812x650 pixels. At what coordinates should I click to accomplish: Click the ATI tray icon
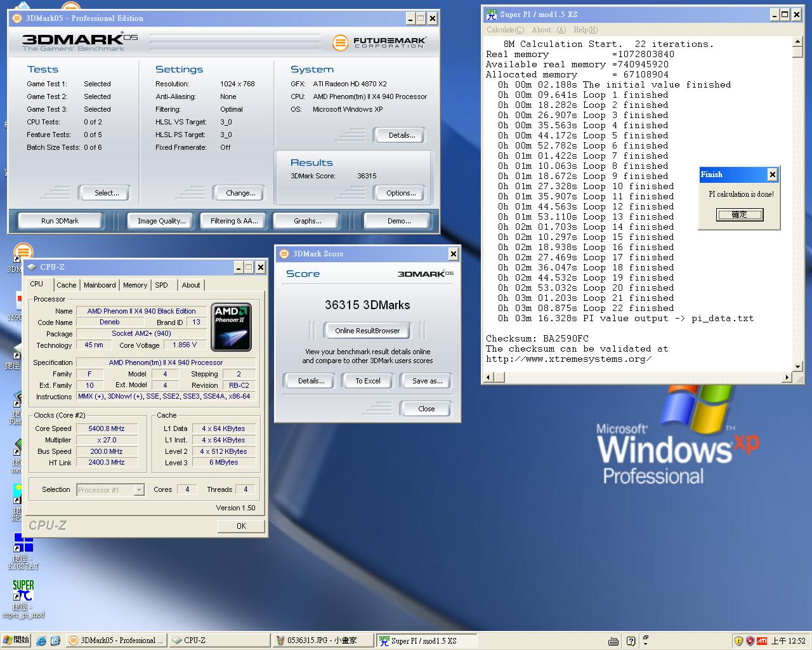click(x=761, y=641)
